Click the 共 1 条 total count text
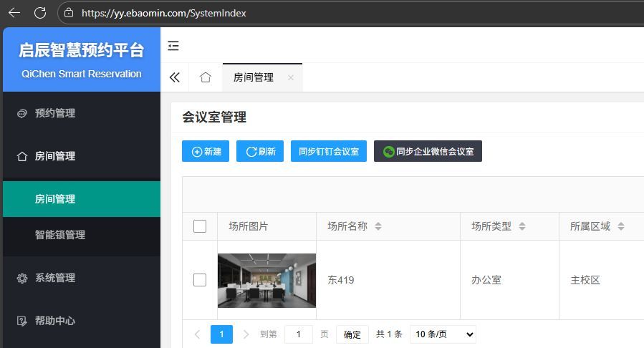 (388, 334)
